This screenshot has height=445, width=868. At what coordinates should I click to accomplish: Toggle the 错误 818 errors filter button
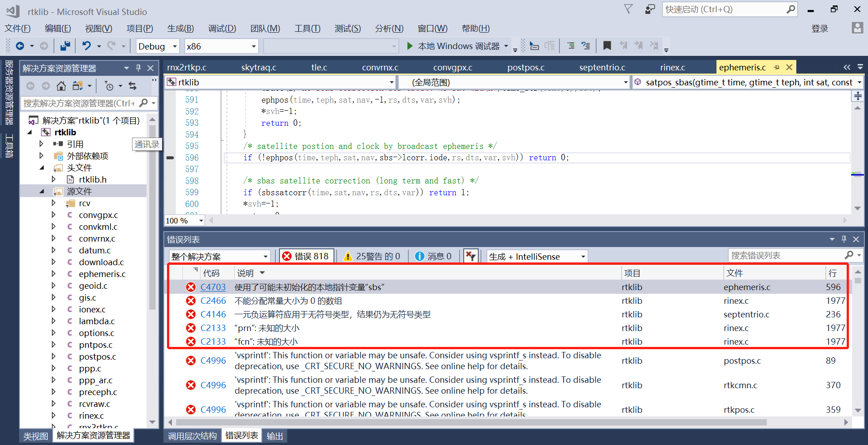306,256
